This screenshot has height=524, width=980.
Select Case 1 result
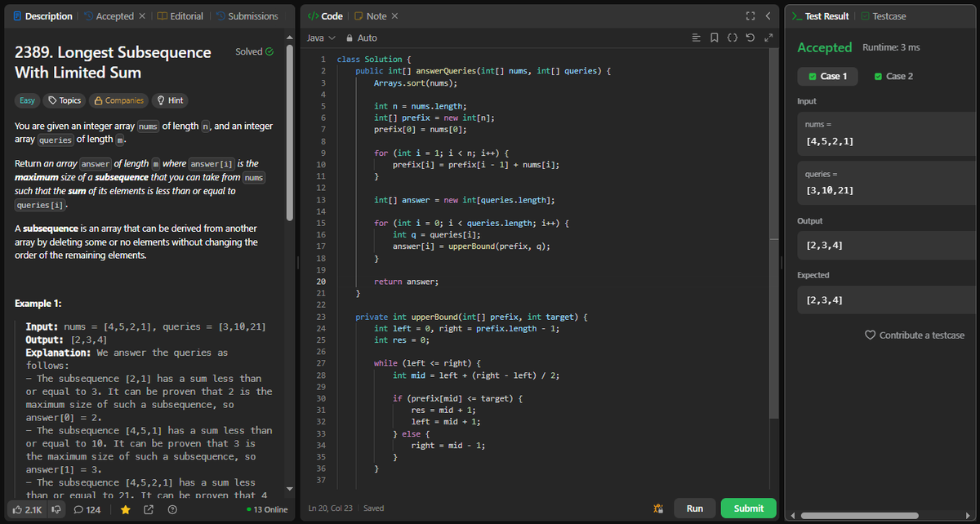[x=827, y=76]
